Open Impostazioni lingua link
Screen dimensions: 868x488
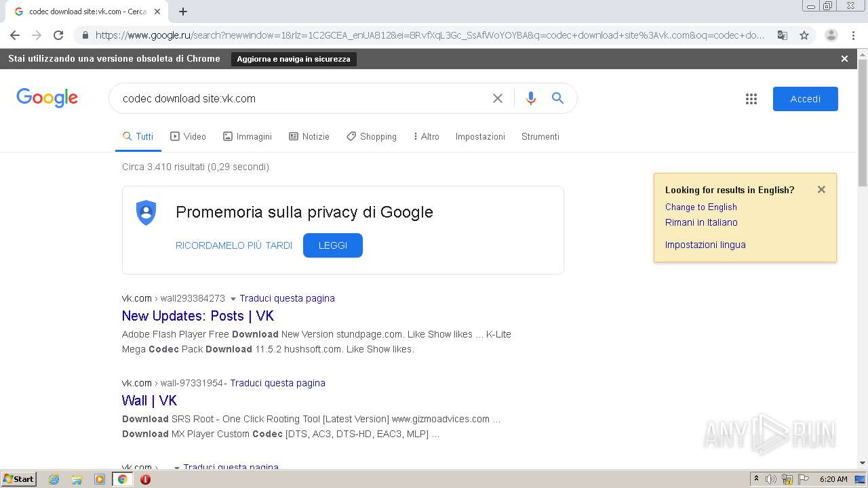point(705,245)
